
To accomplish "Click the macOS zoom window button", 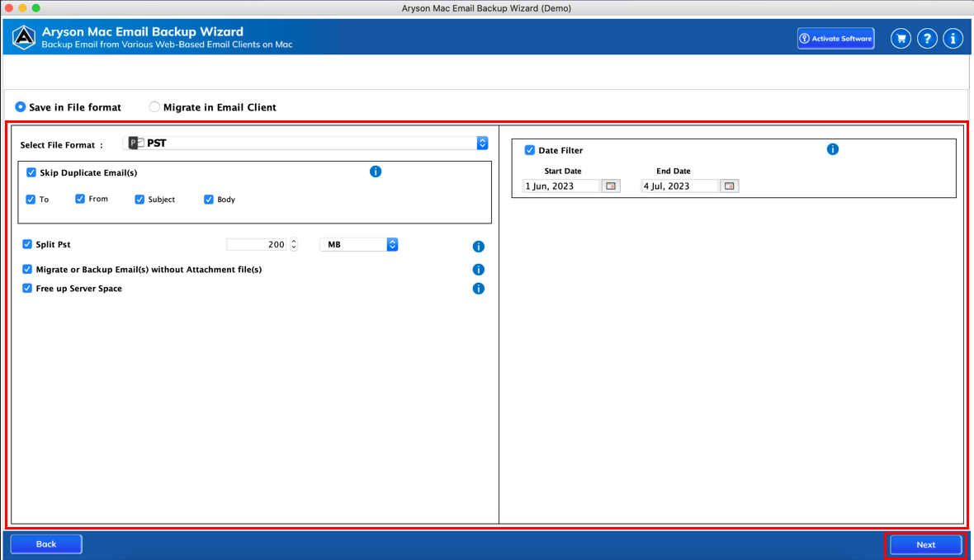I will click(36, 8).
